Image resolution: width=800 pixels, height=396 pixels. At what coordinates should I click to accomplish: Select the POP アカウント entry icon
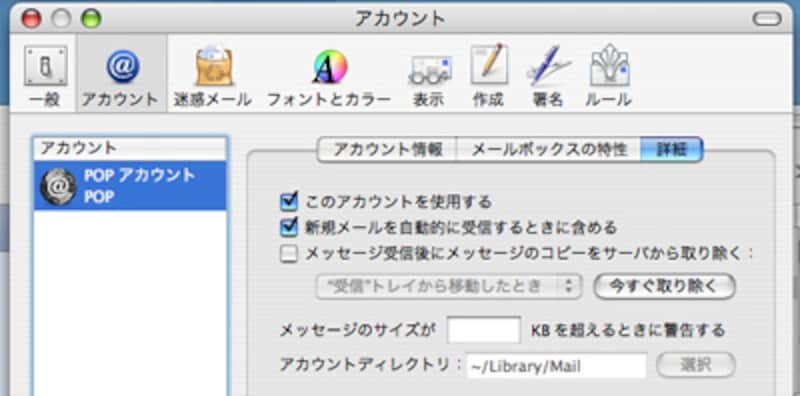coord(59,187)
